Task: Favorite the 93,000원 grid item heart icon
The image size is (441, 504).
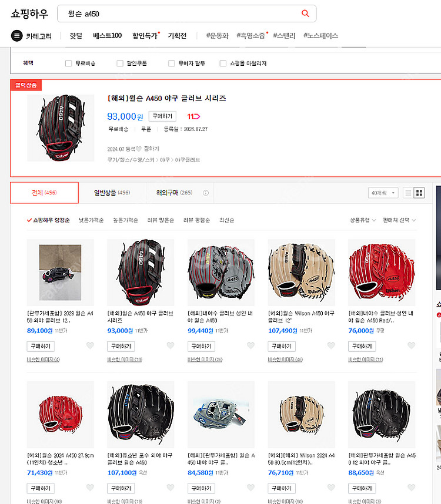Action: click(x=171, y=345)
